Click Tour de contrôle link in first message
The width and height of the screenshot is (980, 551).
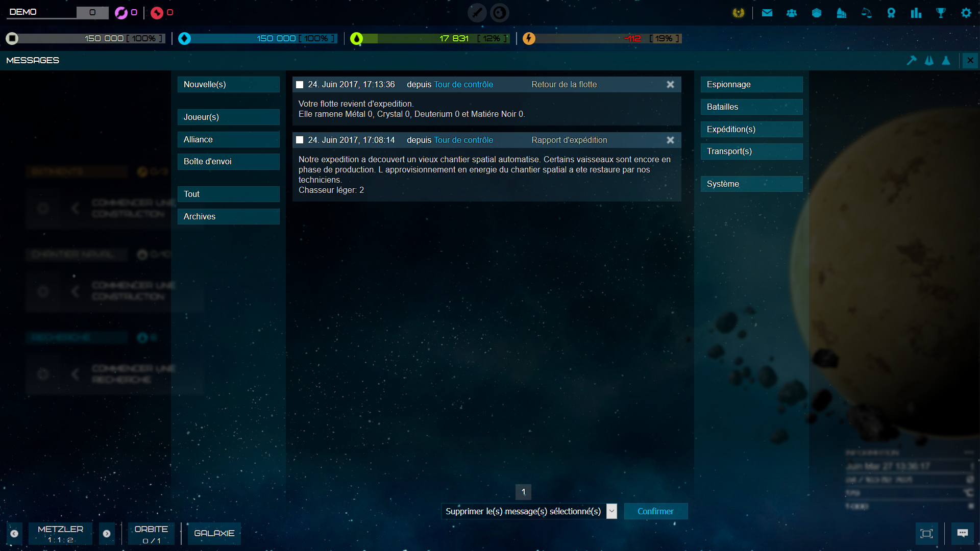pos(463,85)
